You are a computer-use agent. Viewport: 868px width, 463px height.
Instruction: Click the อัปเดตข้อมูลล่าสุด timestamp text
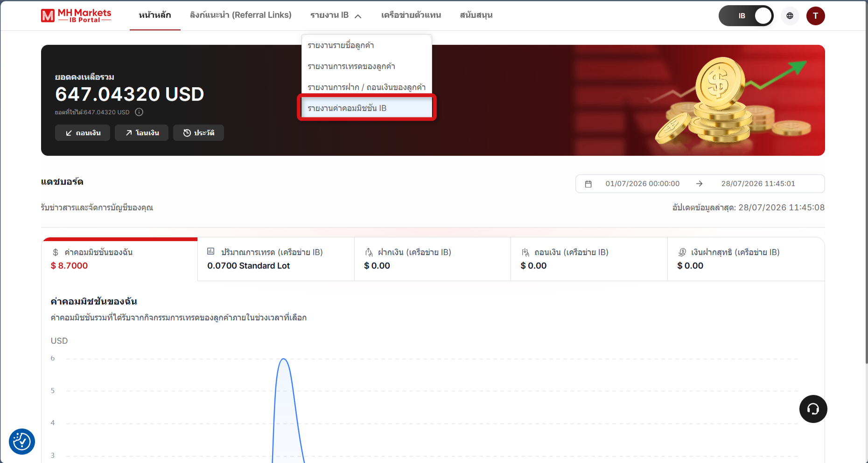click(748, 207)
